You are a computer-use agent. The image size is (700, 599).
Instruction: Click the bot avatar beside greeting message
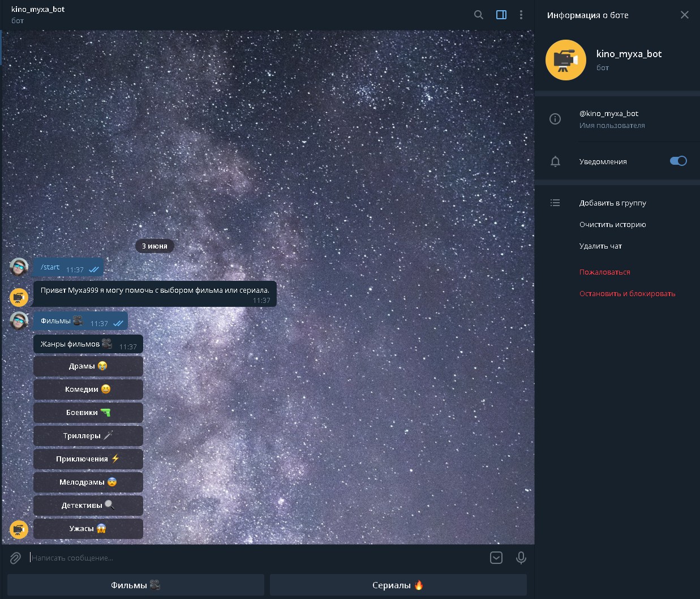[x=19, y=297]
